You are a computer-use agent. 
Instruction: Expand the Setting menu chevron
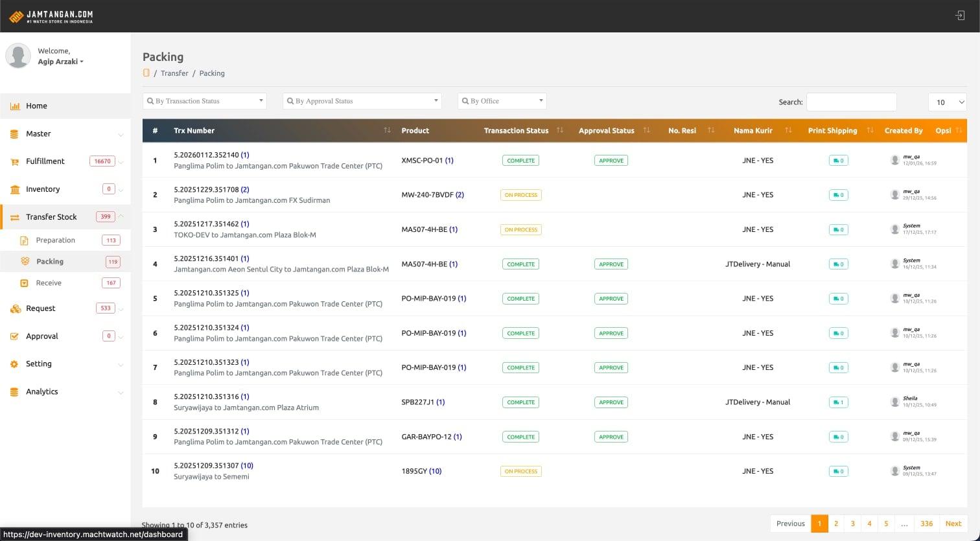coord(121,365)
